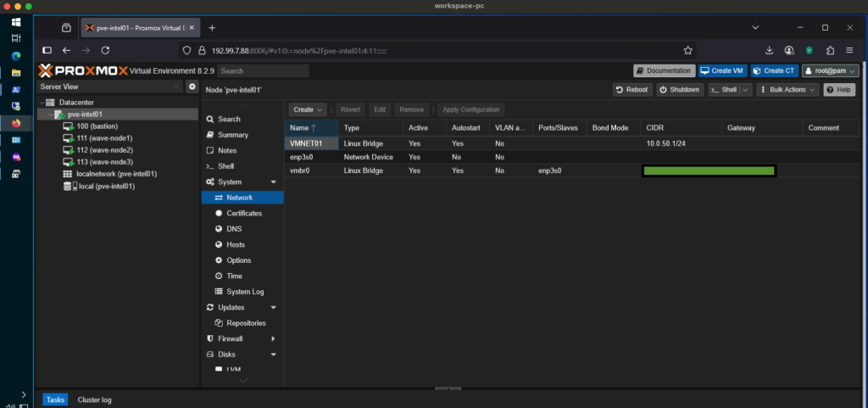The width and height of the screenshot is (868, 408).
Task: Select node pve-intel01 in tree
Action: click(84, 115)
